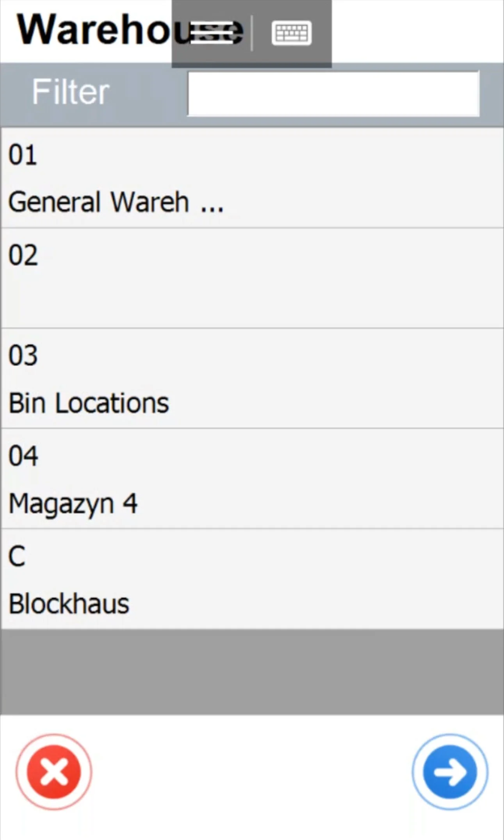Show the on-screen keyboard
504x840 pixels.
point(291,33)
